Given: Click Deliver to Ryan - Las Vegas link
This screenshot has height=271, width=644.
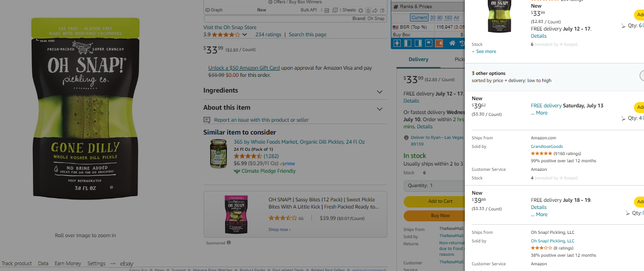Looking at the screenshot, I should pyautogui.click(x=437, y=137).
